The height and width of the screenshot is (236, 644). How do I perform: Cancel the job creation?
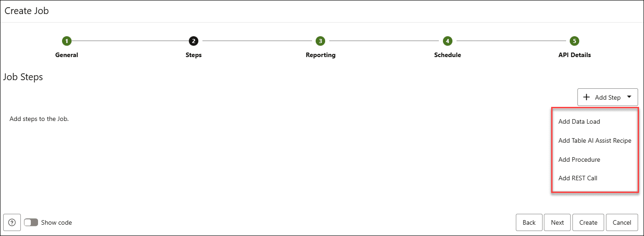tap(622, 222)
